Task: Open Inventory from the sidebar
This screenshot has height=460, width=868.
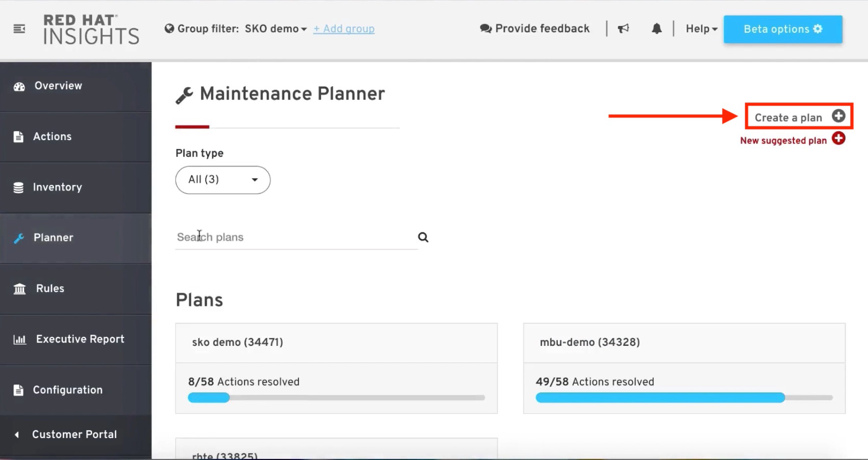Action: tap(57, 188)
